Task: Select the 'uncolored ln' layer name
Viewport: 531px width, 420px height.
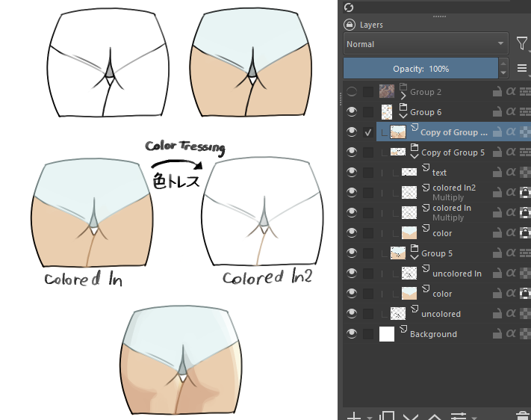Action: pyautogui.click(x=457, y=274)
